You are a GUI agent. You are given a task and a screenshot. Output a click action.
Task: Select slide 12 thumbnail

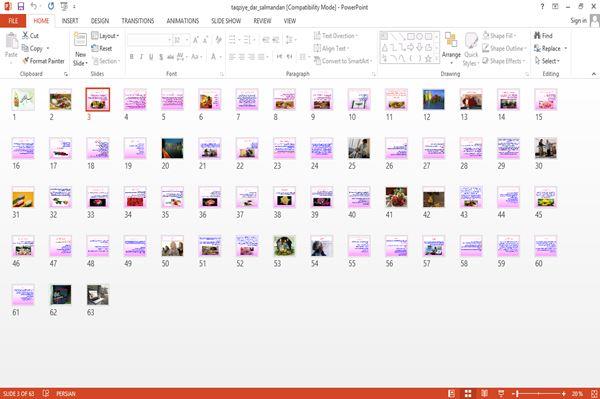[434, 99]
